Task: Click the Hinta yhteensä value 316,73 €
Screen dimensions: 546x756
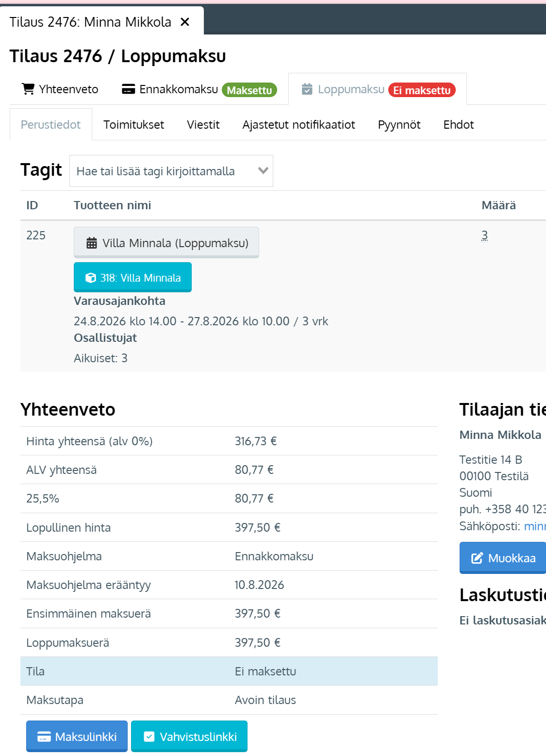Action: point(256,441)
